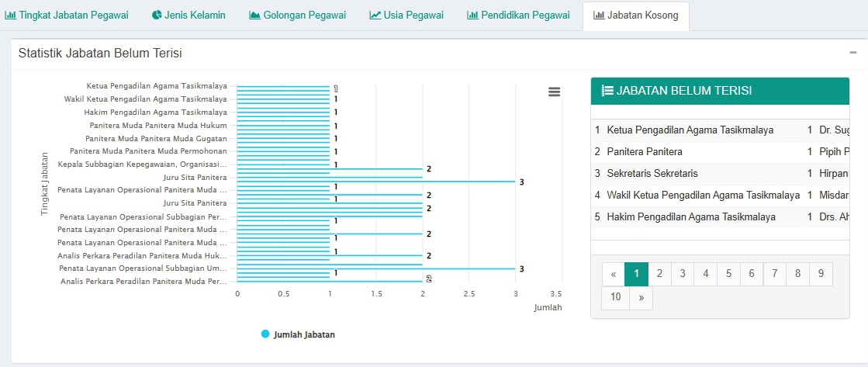Go to the previous pagination page arrow

(x=613, y=274)
